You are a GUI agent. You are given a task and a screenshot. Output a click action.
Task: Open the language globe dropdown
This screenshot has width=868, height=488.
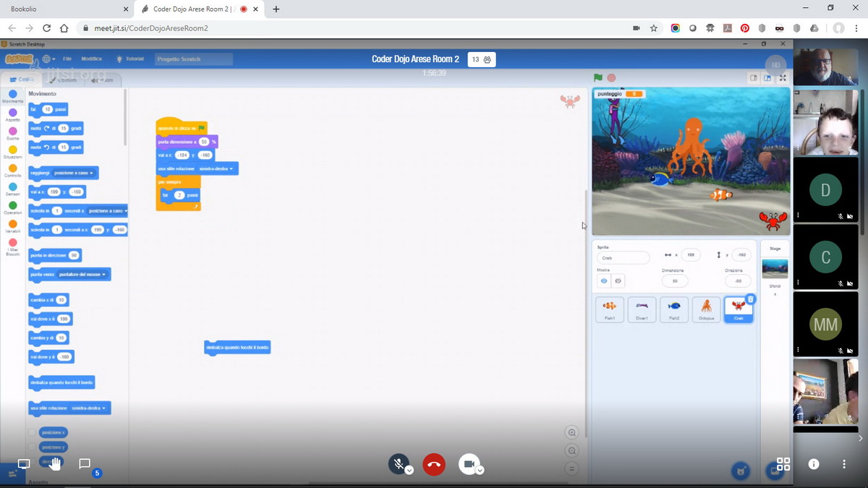[48, 59]
